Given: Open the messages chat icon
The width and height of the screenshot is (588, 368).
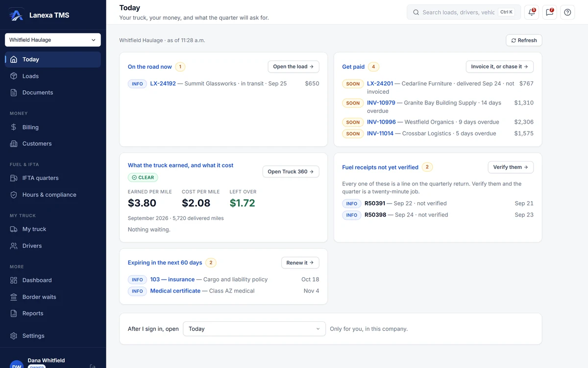Looking at the screenshot, I should coord(549,12).
